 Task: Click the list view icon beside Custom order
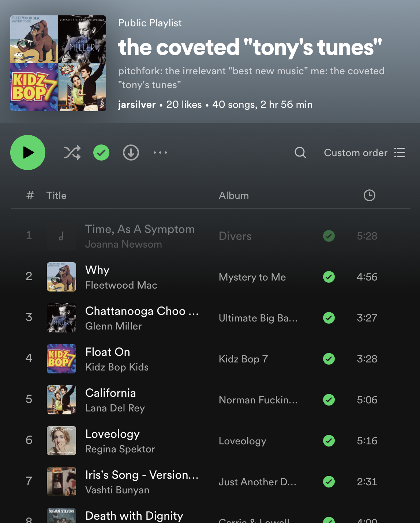pyautogui.click(x=400, y=153)
